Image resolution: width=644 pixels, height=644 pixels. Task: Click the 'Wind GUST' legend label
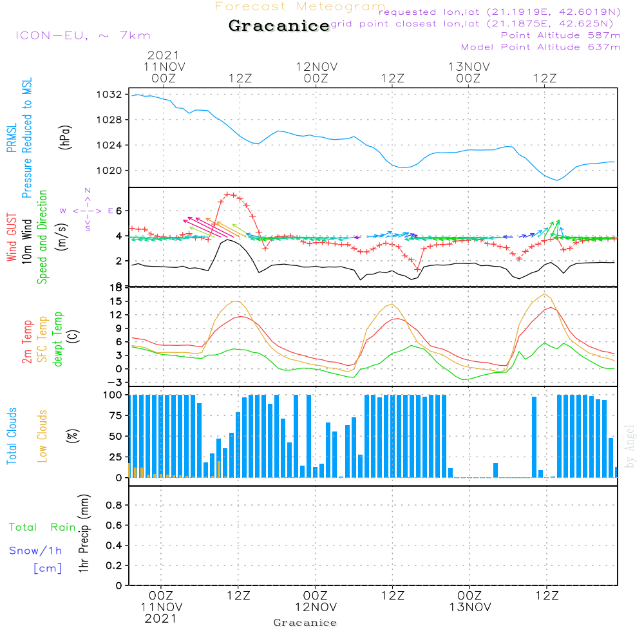pos(12,237)
